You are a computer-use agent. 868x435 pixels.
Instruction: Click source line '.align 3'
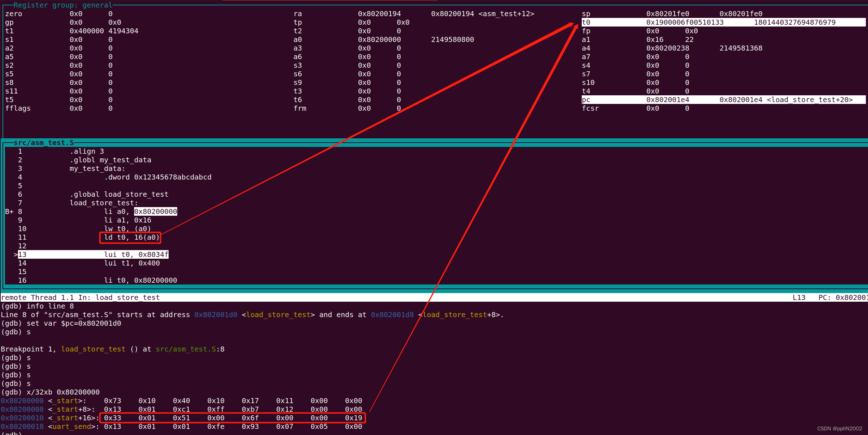click(86, 151)
